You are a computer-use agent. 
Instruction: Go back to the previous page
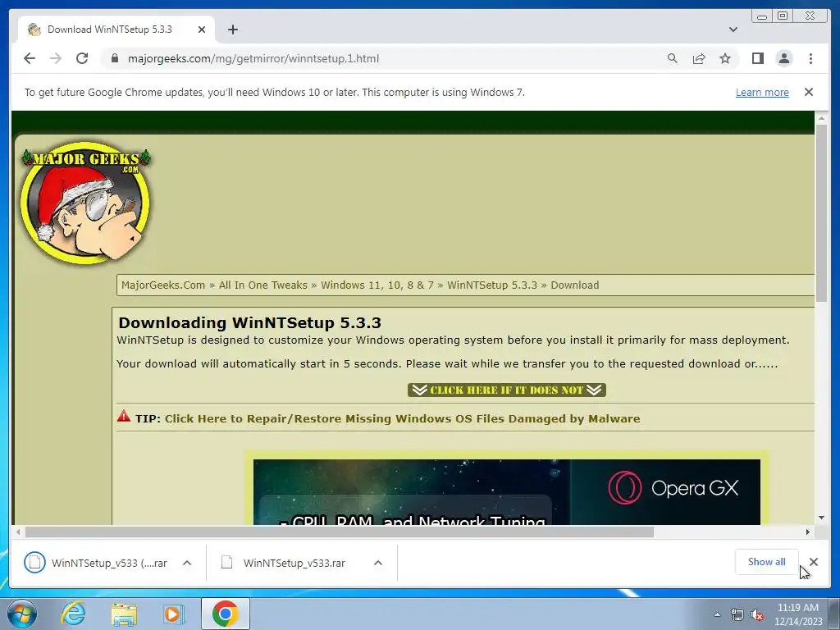pos(30,58)
